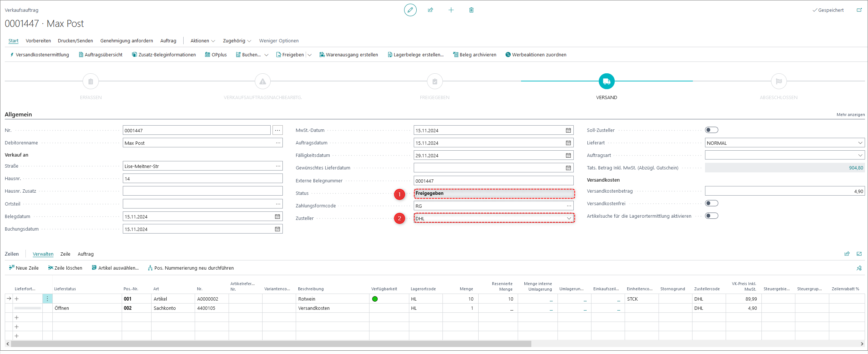Switch to the Vorbereiten tab

tap(38, 41)
